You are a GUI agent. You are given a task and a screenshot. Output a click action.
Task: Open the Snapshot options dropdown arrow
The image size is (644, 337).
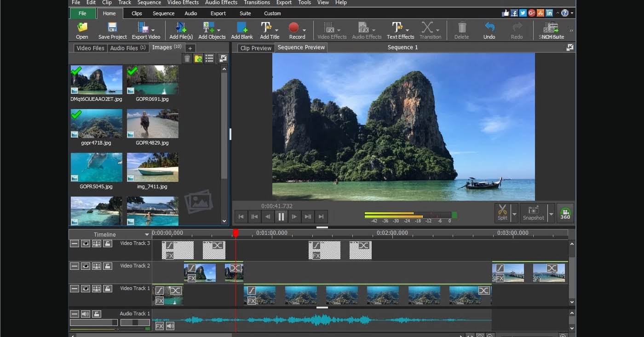pyautogui.click(x=551, y=214)
